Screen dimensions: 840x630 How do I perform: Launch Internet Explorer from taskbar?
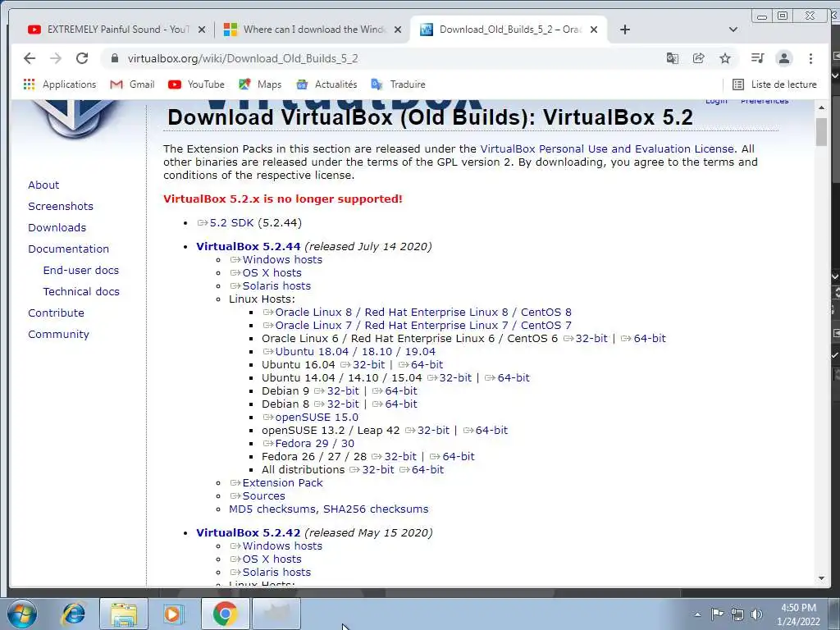click(x=73, y=614)
